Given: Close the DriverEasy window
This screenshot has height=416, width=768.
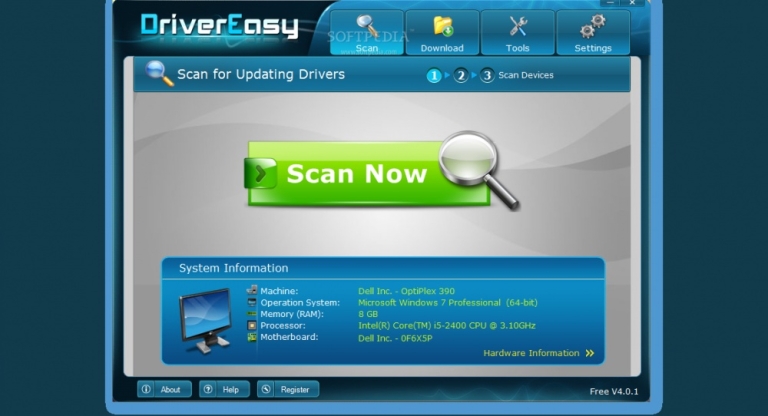Looking at the screenshot, I should tap(632, 3).
